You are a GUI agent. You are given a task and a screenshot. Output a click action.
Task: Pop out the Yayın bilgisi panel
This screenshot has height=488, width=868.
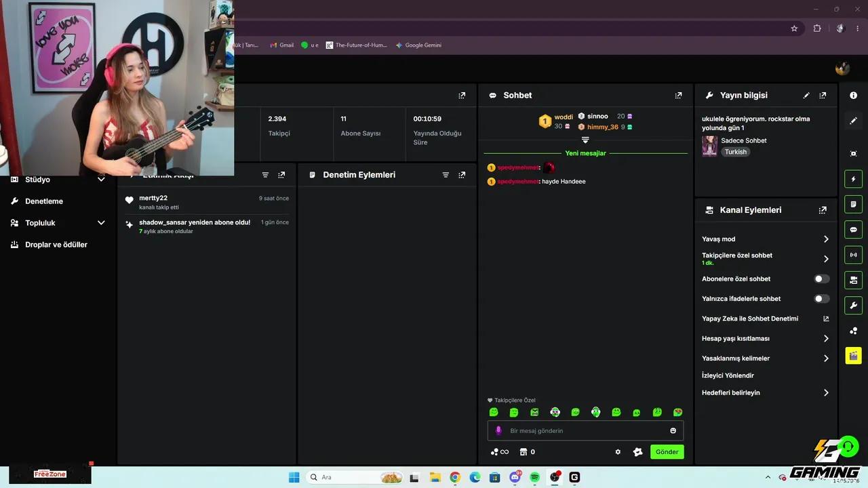(x=823, y=96)
